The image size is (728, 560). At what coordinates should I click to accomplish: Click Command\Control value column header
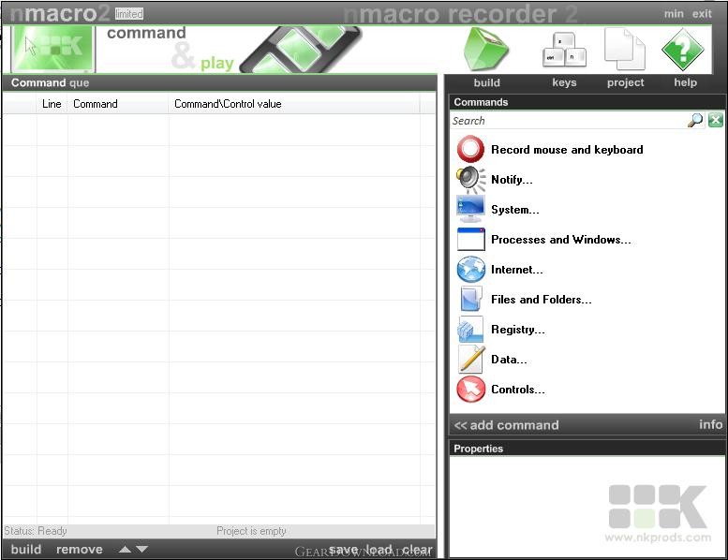(294, 104)
